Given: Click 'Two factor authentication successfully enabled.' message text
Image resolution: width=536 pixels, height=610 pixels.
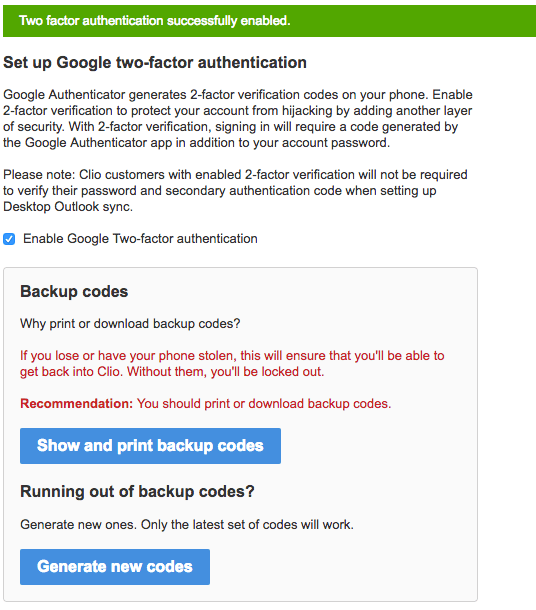Looking at the screenshot, I should [x=154, y=21].
